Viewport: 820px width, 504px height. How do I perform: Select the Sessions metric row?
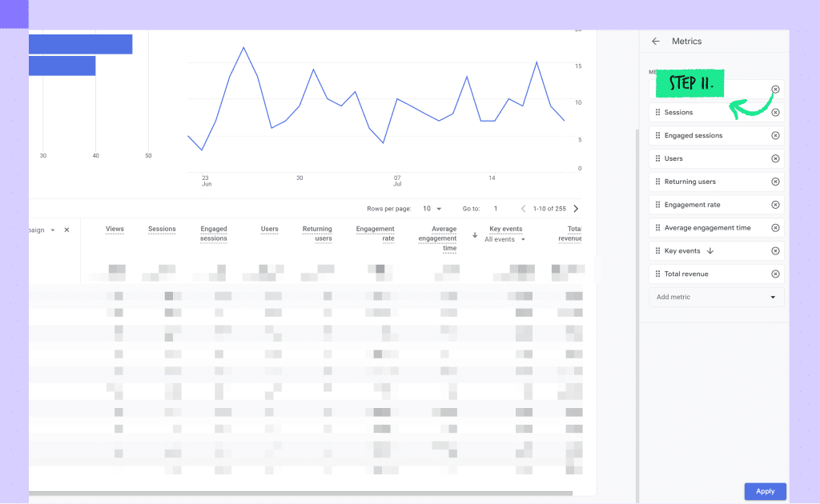pos(716,112)
